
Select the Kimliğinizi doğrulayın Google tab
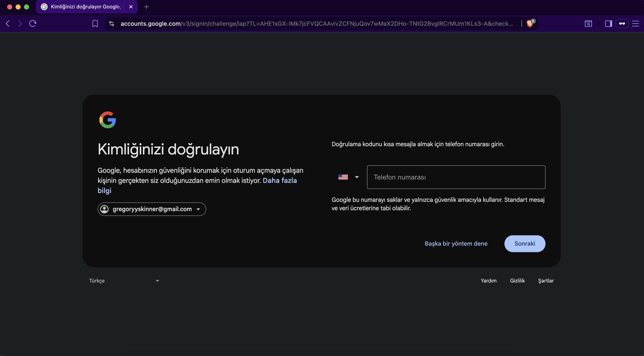(x=86, y=7)
